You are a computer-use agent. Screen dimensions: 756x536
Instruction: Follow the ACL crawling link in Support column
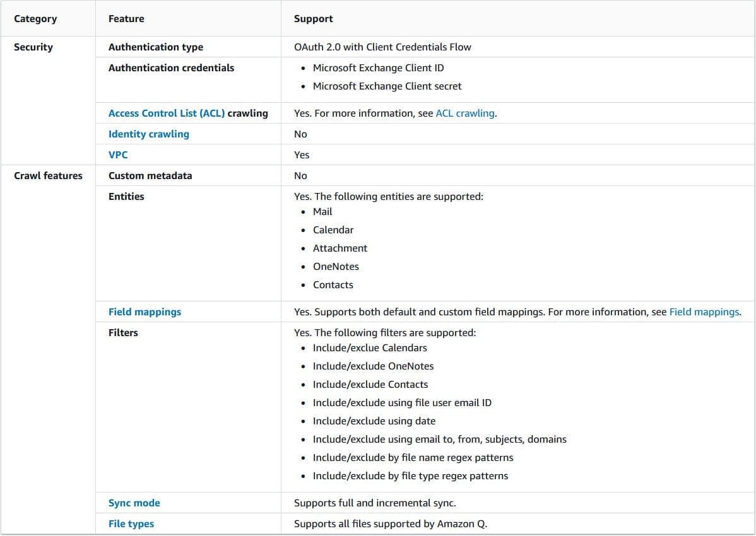(465, 114)
